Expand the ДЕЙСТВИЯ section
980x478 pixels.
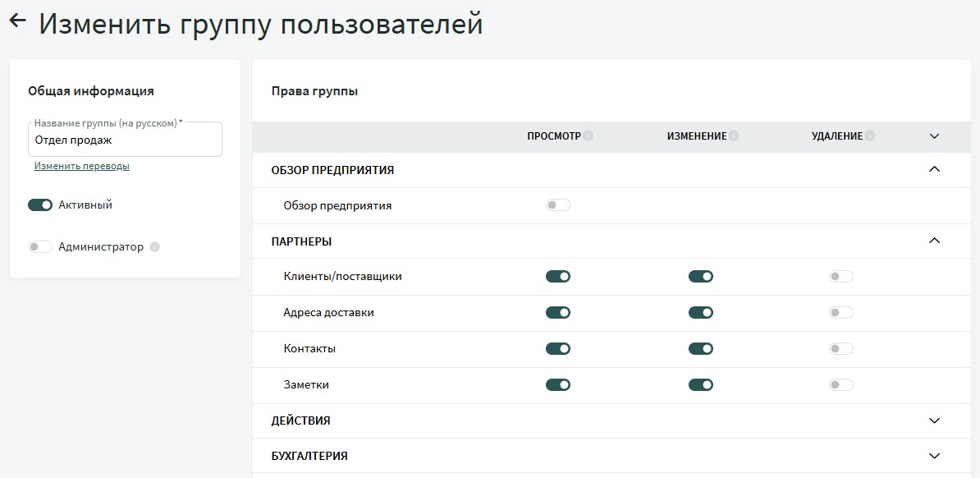tap(933, 421)
